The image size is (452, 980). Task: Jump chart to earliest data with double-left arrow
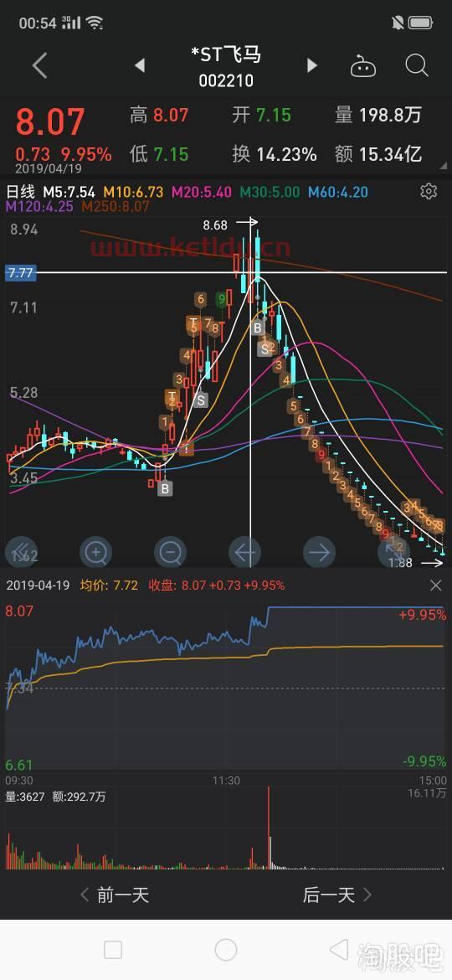21,553
